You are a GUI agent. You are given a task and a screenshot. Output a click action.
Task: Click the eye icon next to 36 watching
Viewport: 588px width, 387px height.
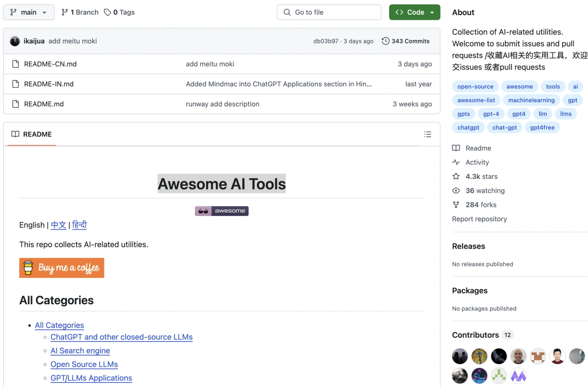456,191
